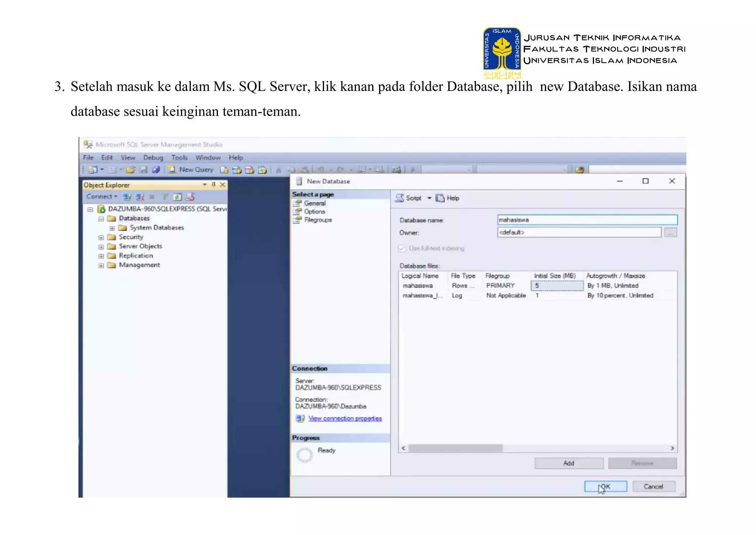Open the Script dropdown arrow
This screenshot has height=535, width=756.
pos(429,198)
